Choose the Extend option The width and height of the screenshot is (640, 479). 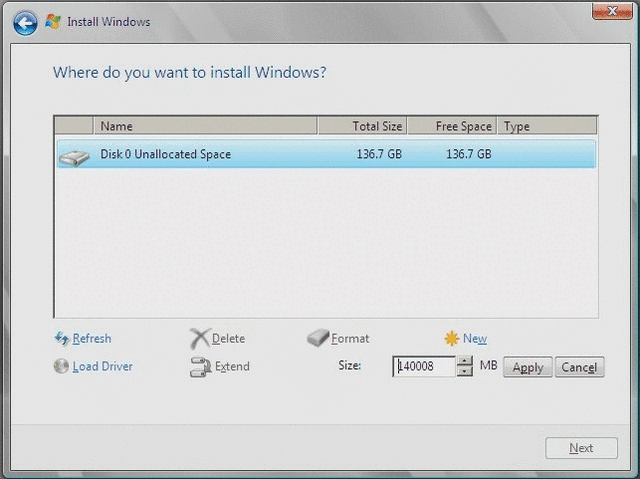232,366
